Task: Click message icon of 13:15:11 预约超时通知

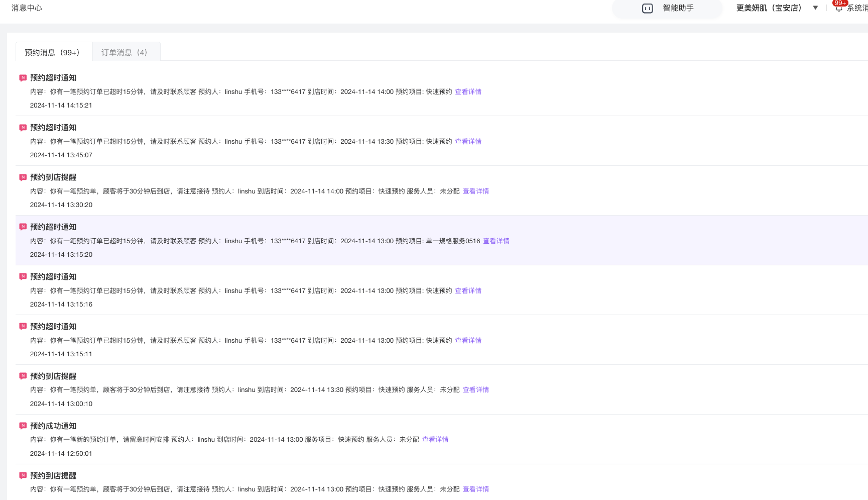Action: pyautogui.click(x=23, y=327)
